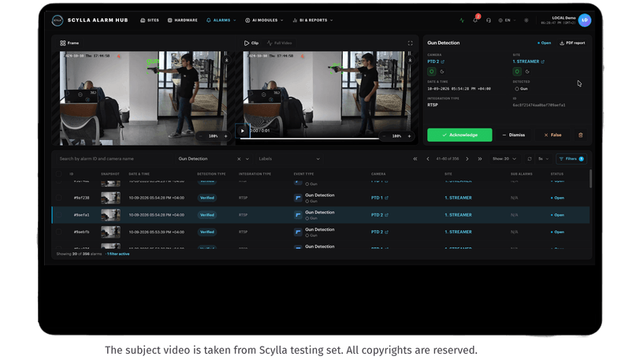Click the table vertical scrollbar
This screenshot has height=364, width=640.
point(590,179)
